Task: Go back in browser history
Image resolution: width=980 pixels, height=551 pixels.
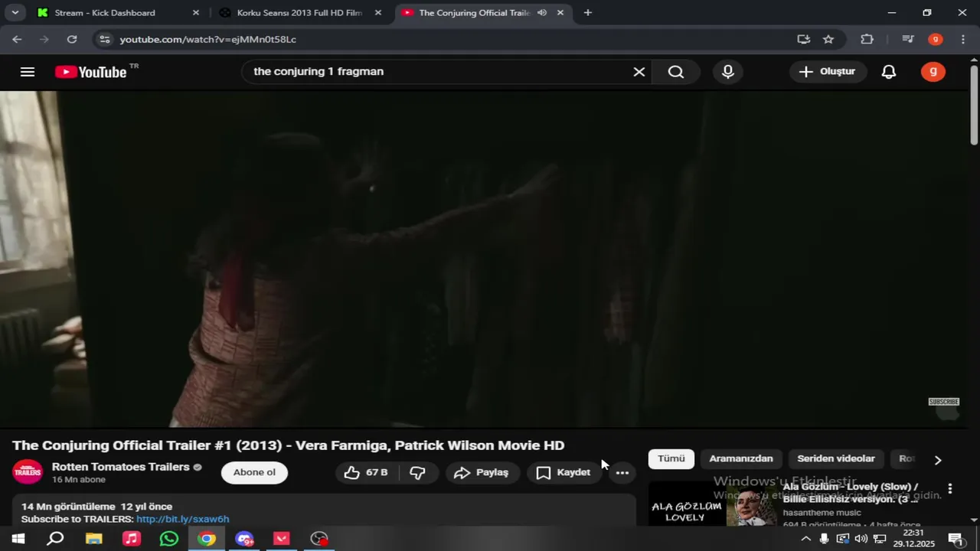Action: [x=17, y=39]
